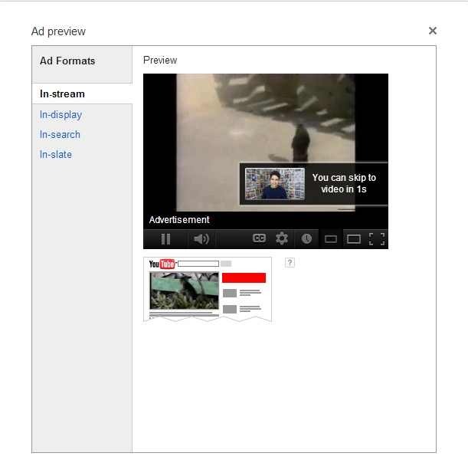Click the 'Ad preview' dialog title
468x476 pixels.
pos(58,31)
